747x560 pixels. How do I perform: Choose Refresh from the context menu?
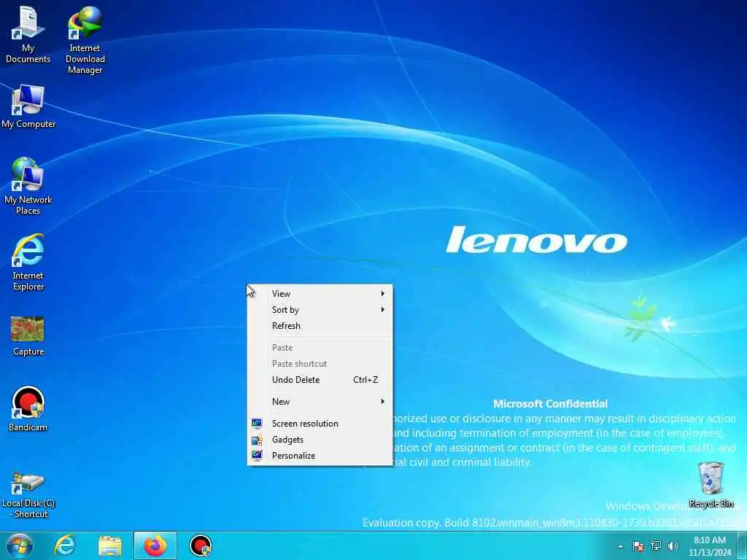pos(320,326)
